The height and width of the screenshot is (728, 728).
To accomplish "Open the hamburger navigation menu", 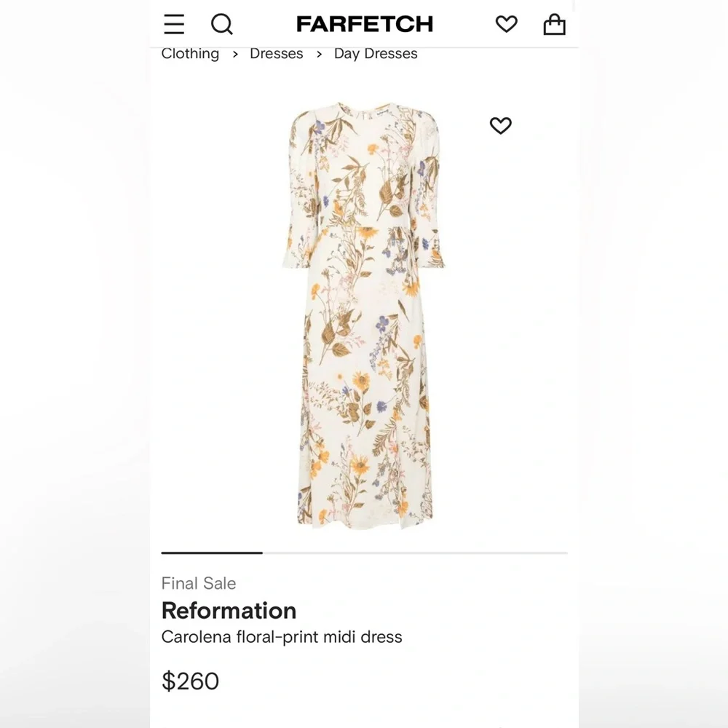I will pyautogui.click(x=174, y=24).
